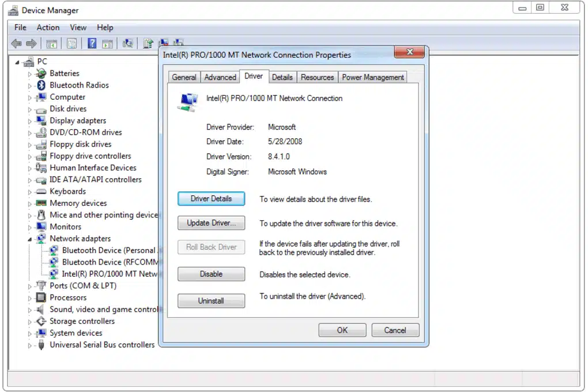The width and height of the screenshot is (588, 392).
Task: Select the Mice and other pointing devices icon
Action: (41, 215)
